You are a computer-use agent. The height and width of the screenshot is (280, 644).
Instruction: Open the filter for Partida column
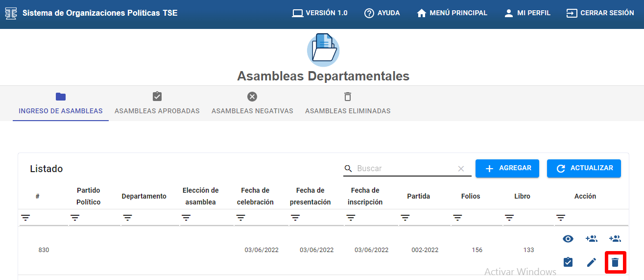(x=405, y=218)
